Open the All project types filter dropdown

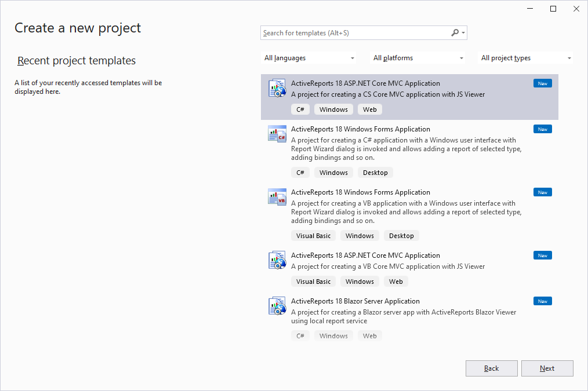(x=525, y=58)
